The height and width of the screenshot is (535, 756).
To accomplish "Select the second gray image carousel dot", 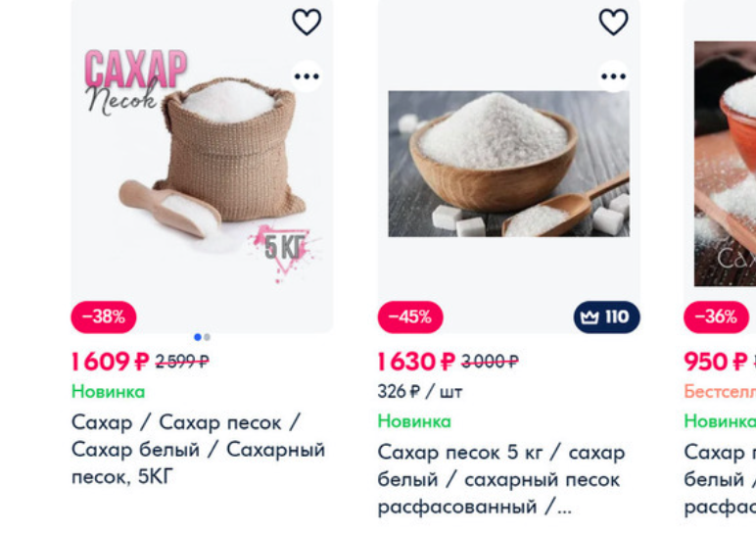I will tap(207, 337).
